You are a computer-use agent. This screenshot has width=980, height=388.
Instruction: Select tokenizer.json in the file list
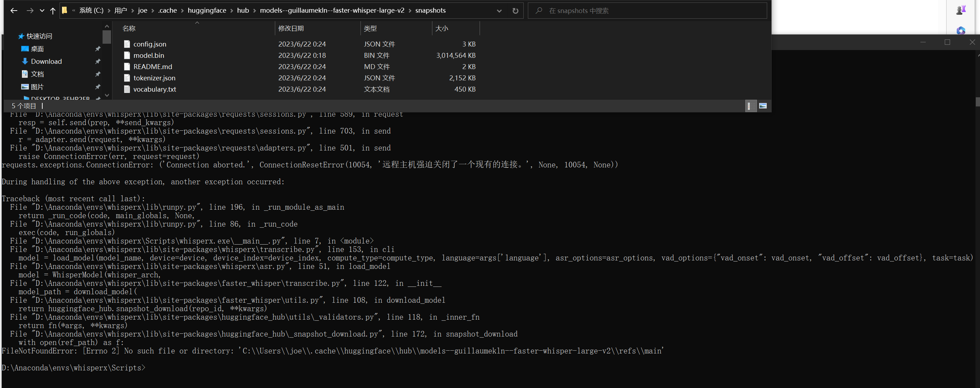154,78
